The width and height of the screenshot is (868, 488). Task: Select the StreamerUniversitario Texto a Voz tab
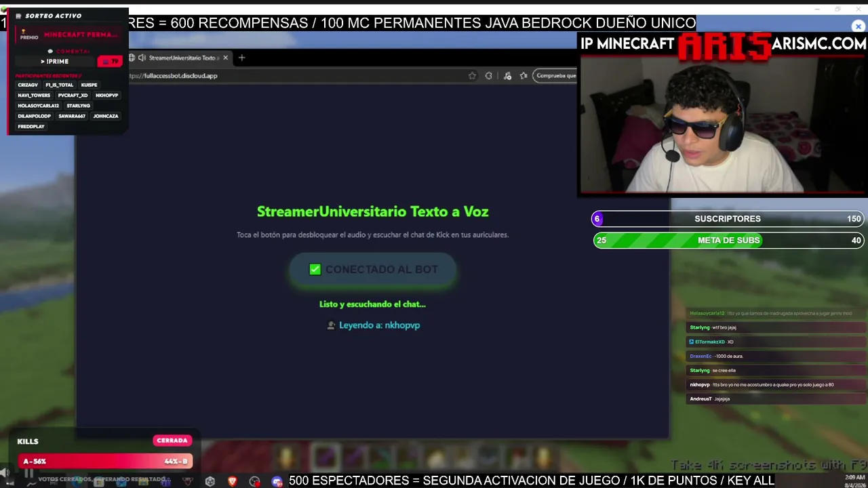(x=180, y=58)
